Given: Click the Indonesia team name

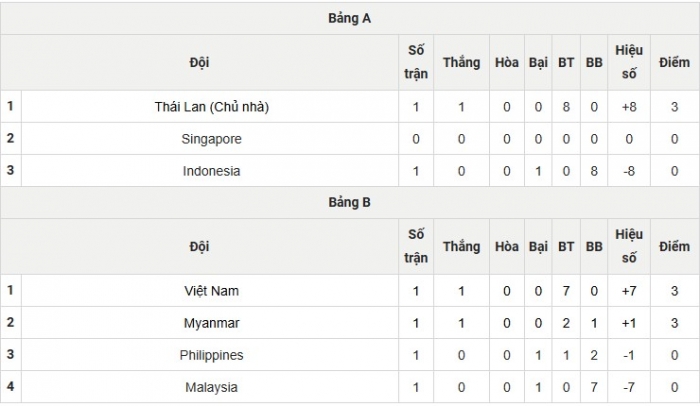Looking at the screenshot, I should 212,171.
